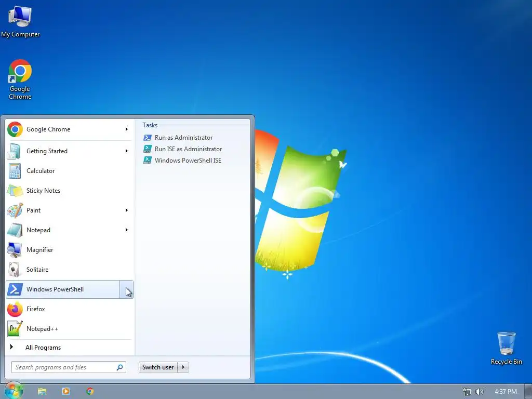The image size is (532, 399).
Task: Open Chrome from the taskbar
Action: [90, 391]
